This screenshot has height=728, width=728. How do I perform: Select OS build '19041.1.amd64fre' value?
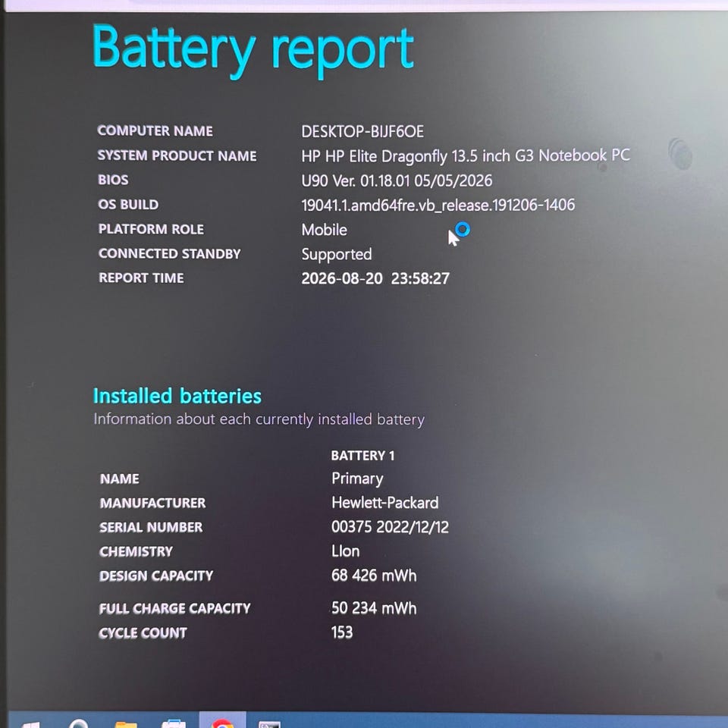click(x=438, y=205)
